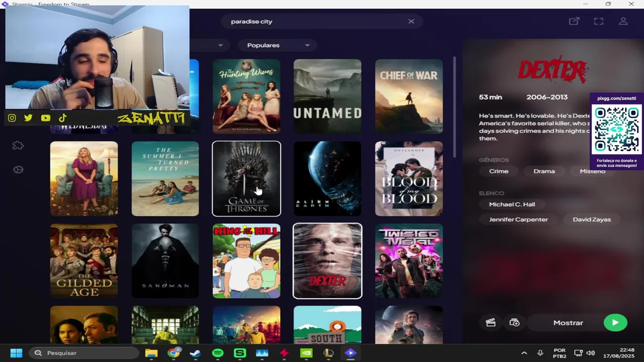Open the red lightning app in taskbar
The image size is (644, 362).
(x=284, y=353)
